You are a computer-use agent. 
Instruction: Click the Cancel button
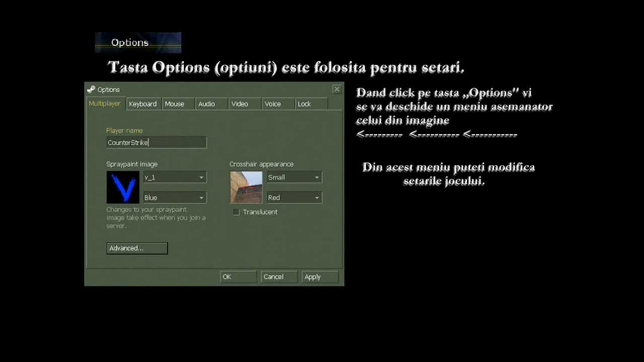[x=279, y=277]
